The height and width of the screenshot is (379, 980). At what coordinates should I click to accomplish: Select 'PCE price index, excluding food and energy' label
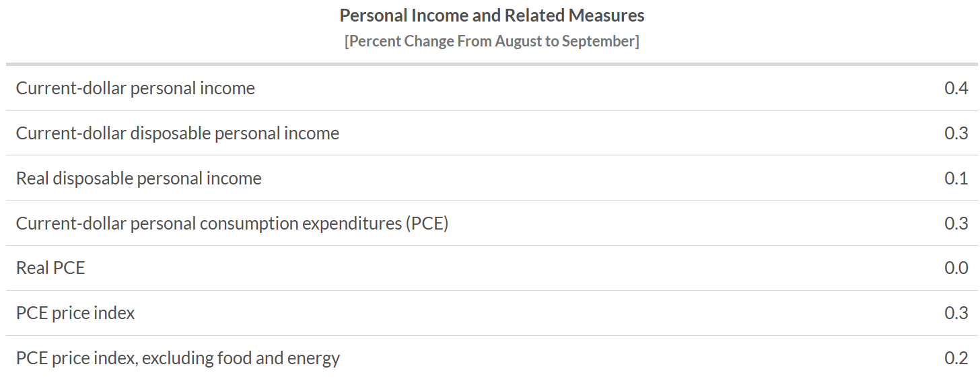(x=178, y=358)
